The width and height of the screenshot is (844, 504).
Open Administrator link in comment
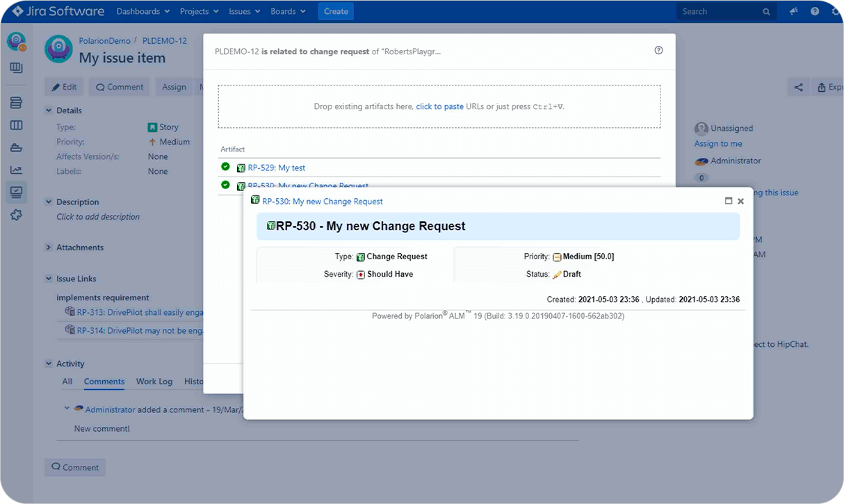coord(111,410)
